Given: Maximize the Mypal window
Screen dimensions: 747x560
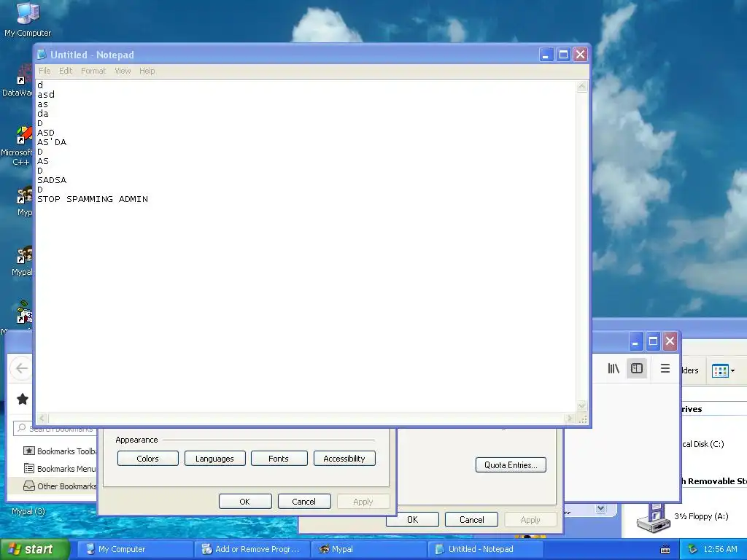Looking at the screenshot, I should click(653, 341).
